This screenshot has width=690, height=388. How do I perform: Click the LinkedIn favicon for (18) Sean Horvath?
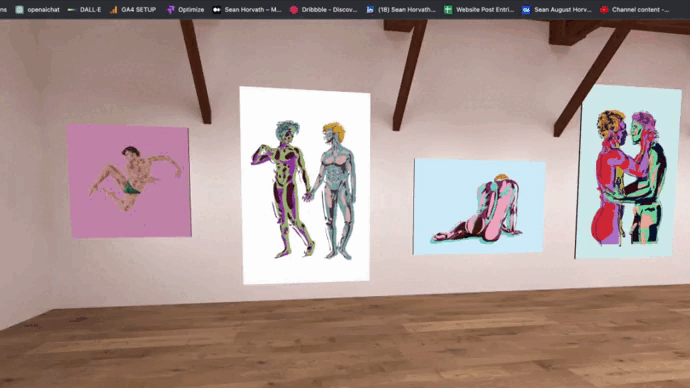point(370,10)
